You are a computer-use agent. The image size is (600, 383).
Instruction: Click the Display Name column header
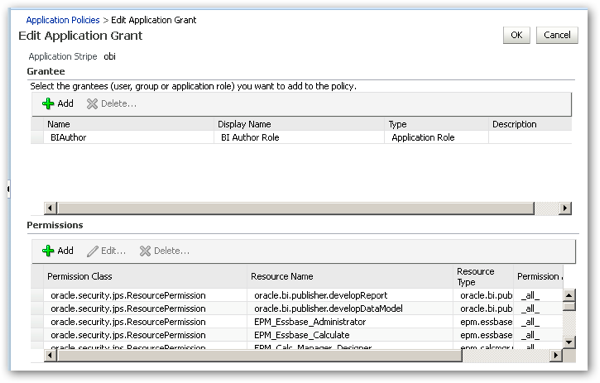point(299,124)
